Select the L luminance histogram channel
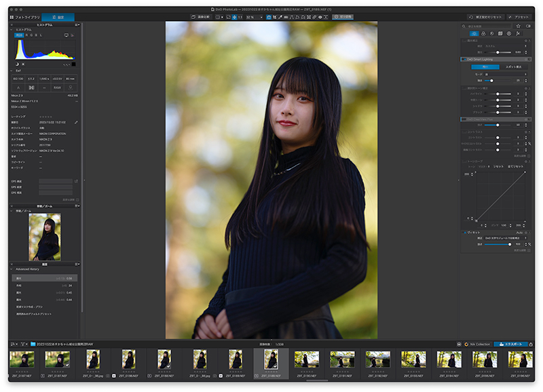This screenshot has width=543, height=392. (41, 35)
